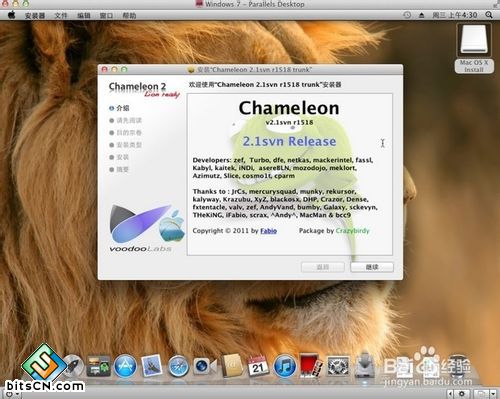Open the Fabio copyright link
Image resolution: width=500 pixels, height=399 pixels.
tap(268, 231)
